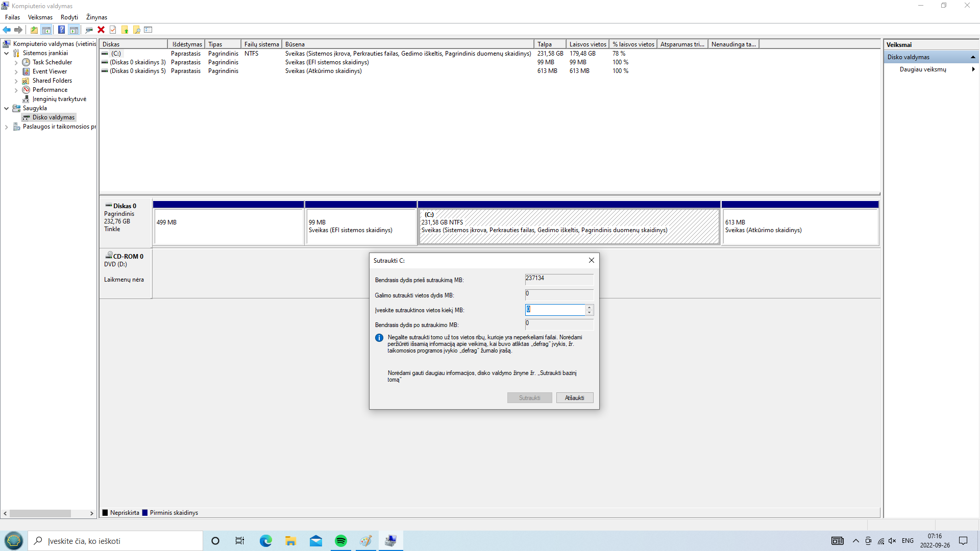Click the blue Help question mark icon
The width and height of the screenshot is (980, 551).
click(61, 30)
